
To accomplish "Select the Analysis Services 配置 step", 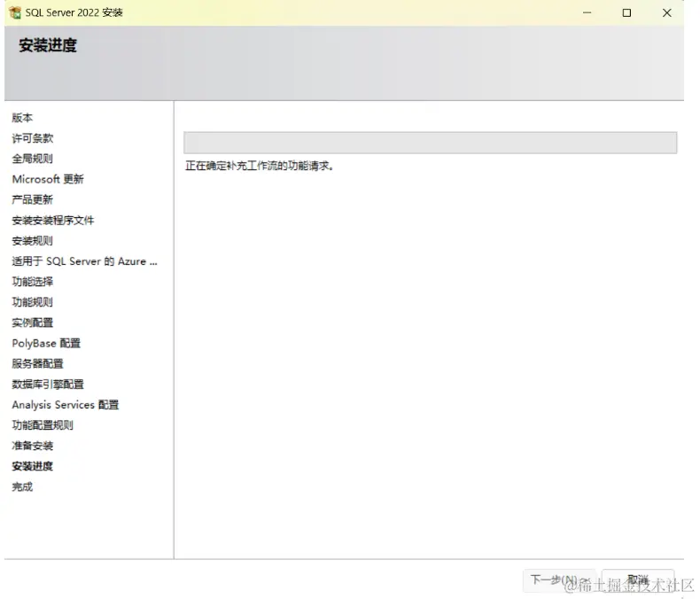I will tap(66, 405).
